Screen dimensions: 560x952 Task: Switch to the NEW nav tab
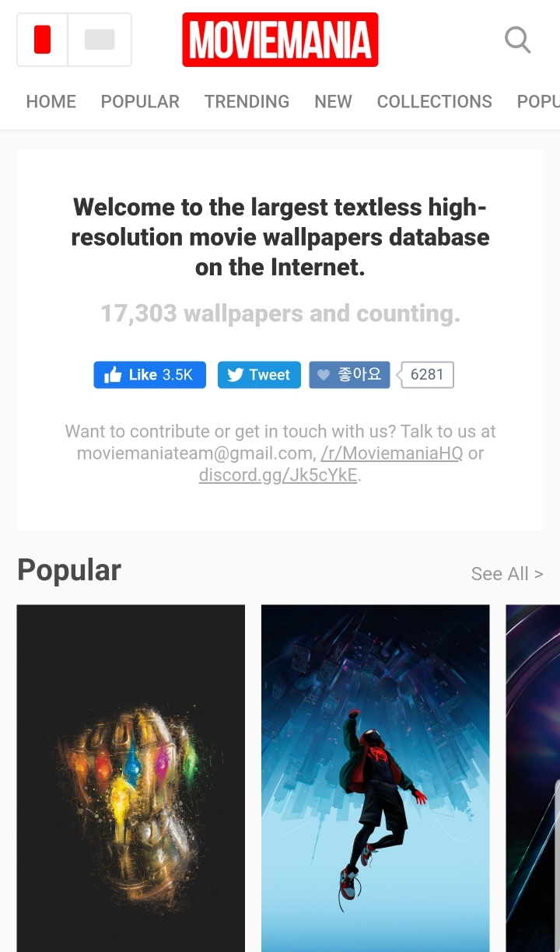pos(333,102)
